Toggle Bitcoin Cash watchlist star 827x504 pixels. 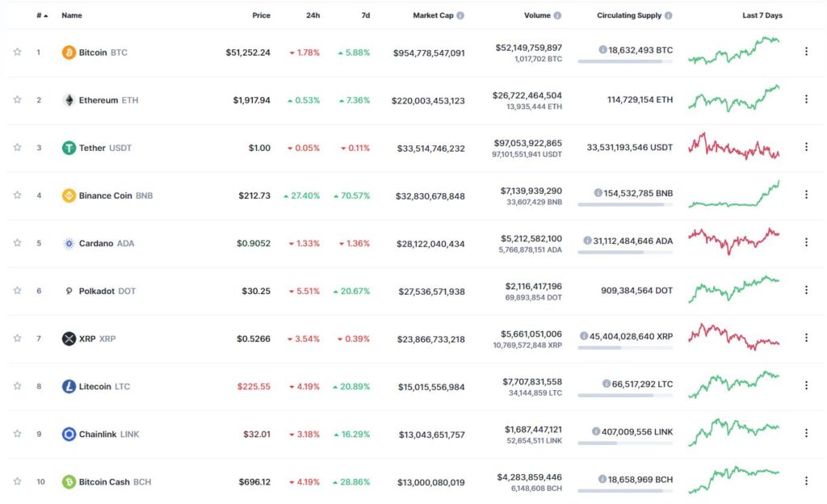(x=18, y=481)
